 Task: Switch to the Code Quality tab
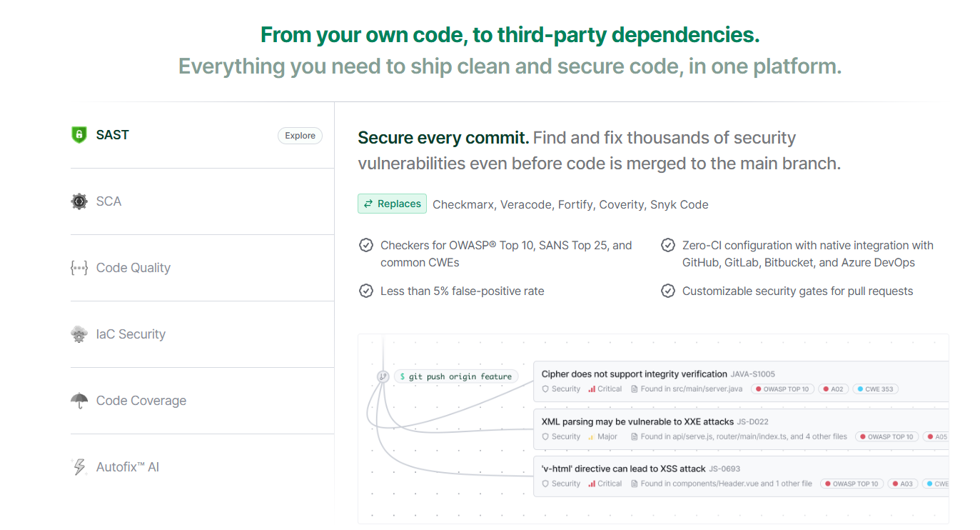click(133, 268)
